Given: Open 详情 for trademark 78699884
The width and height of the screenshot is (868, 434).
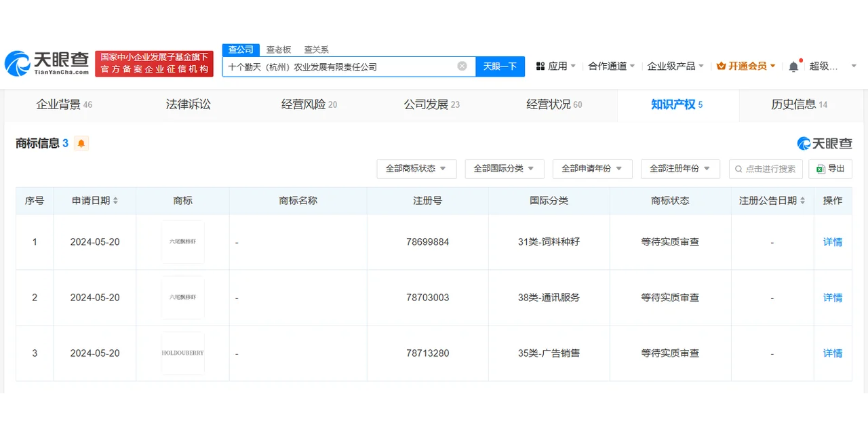Looking at the screenshot, I should 833,242.
